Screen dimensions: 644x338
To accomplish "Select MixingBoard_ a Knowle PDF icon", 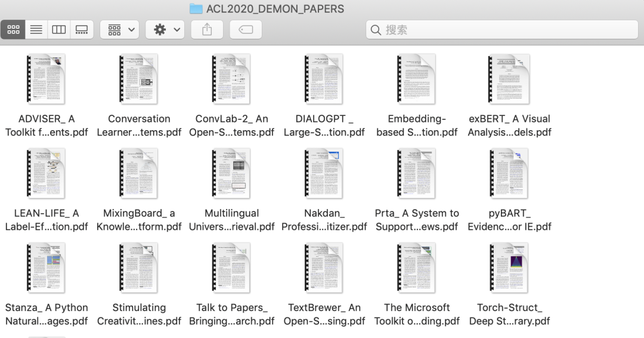I will (x=139, y=173).
